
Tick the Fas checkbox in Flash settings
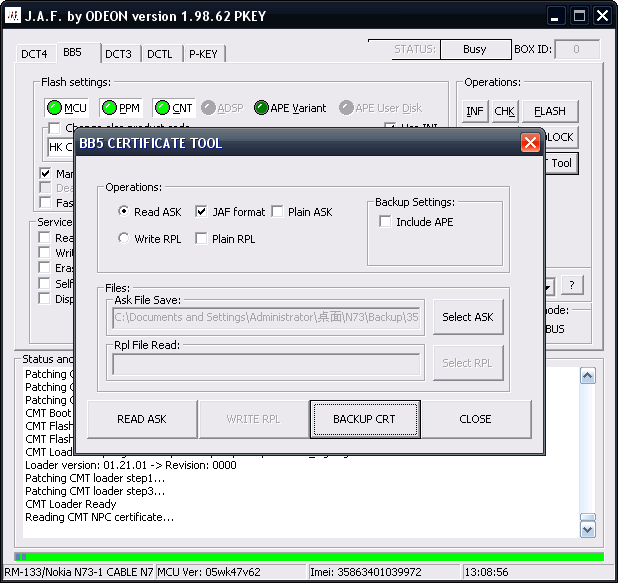tap(45, 202)
